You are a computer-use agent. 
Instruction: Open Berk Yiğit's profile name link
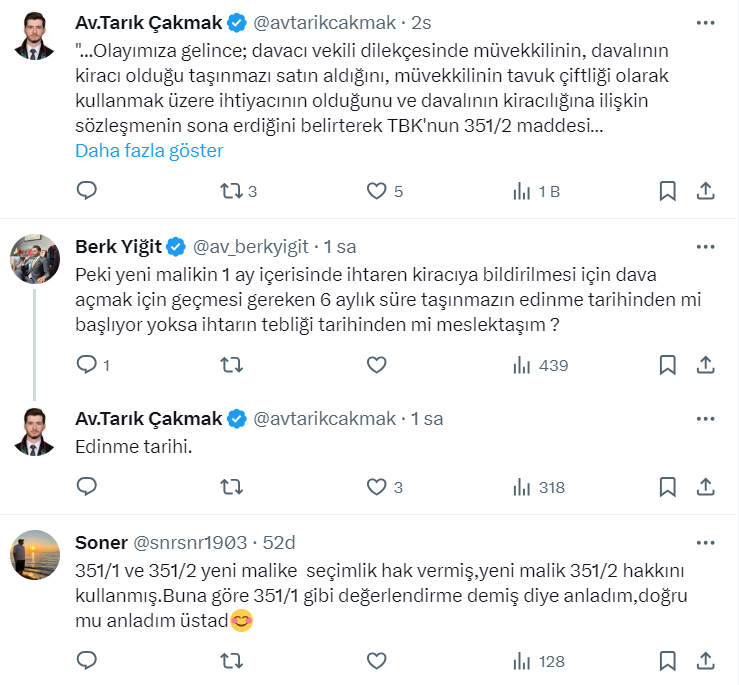click(118, 246)
